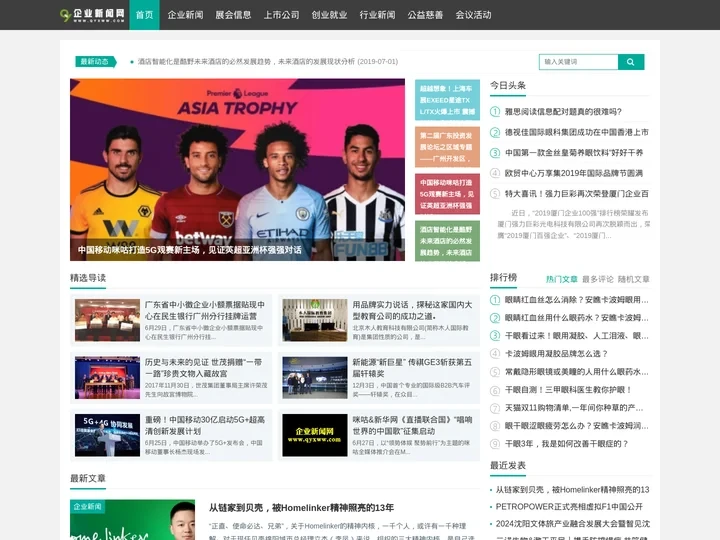Open the 首页 home tab

(144, 15)
